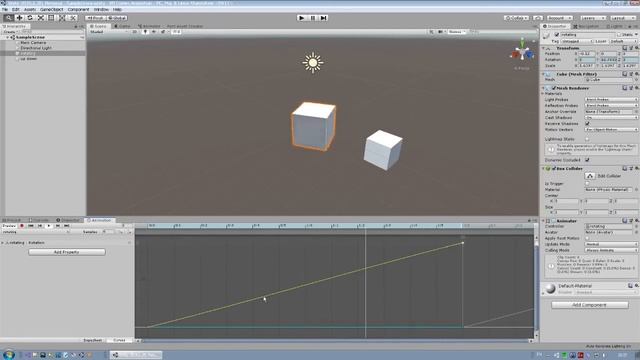Toggle the 2D scene view button
The width and height of the screenshot is (640, 360).
coord(135,32)
